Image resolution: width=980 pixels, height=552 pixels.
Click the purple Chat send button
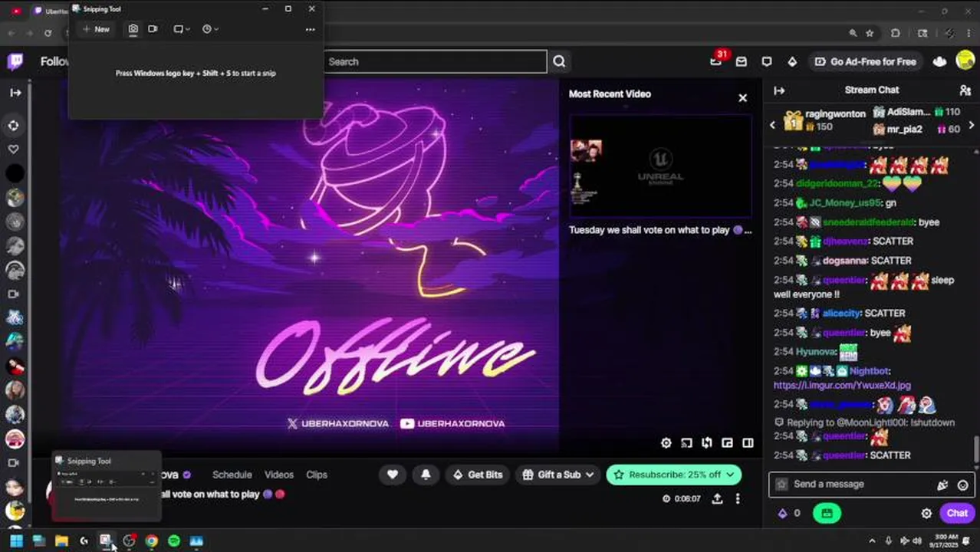pyautogui.click(x=957, y=514)
